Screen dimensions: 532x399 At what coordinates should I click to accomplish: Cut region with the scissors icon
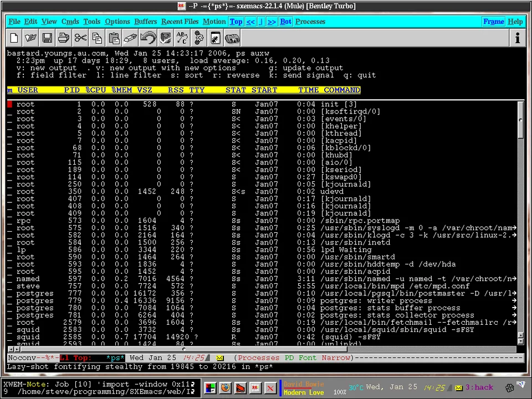(x=80, y=38)
